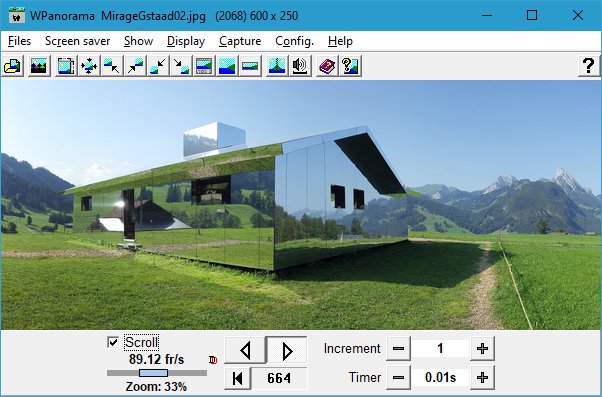
Task: Click the 89.12 fr/s frame rate text
Action: click(157, 359)
